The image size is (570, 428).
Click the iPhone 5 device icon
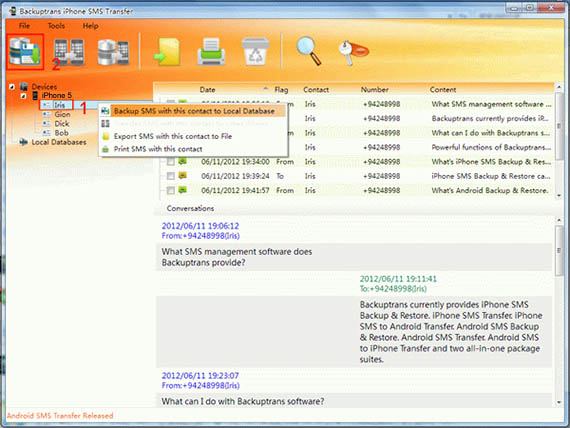coord(35,95)
